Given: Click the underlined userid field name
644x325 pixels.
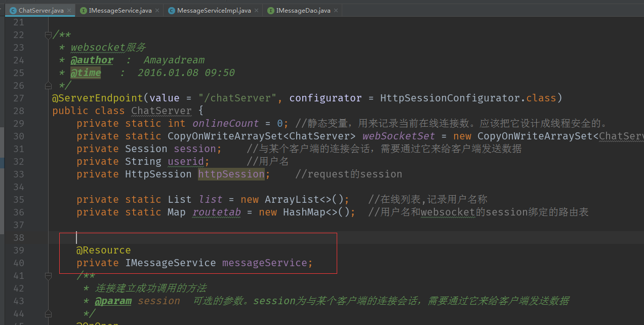Looking at the screenshot, I should click(x=187, y=161).
